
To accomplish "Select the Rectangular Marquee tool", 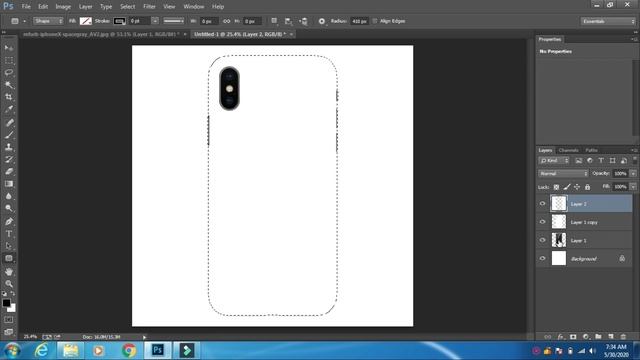I will click(9, 61).
